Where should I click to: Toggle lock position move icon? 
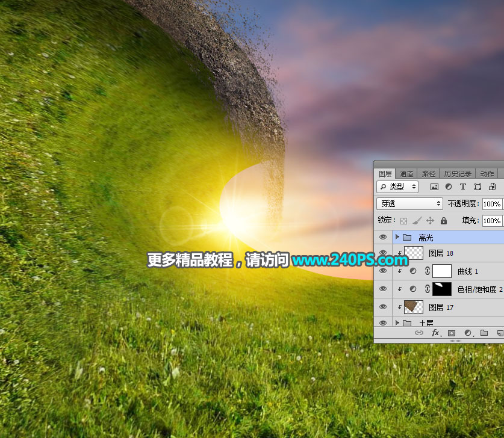click(430, 221)
